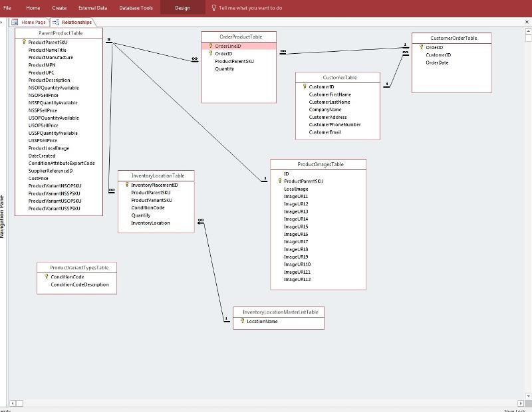Viewport: 532px width, 412px height.
Task: Open the External Data ribbon tab
Action: click(92, 8)
